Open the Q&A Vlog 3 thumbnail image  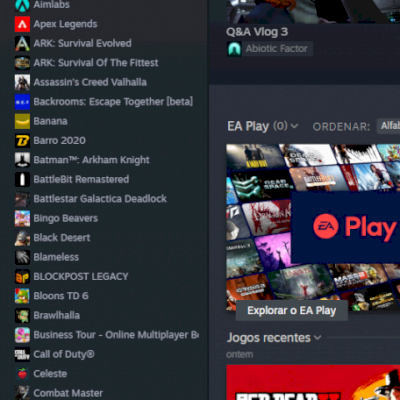(313, 11)
